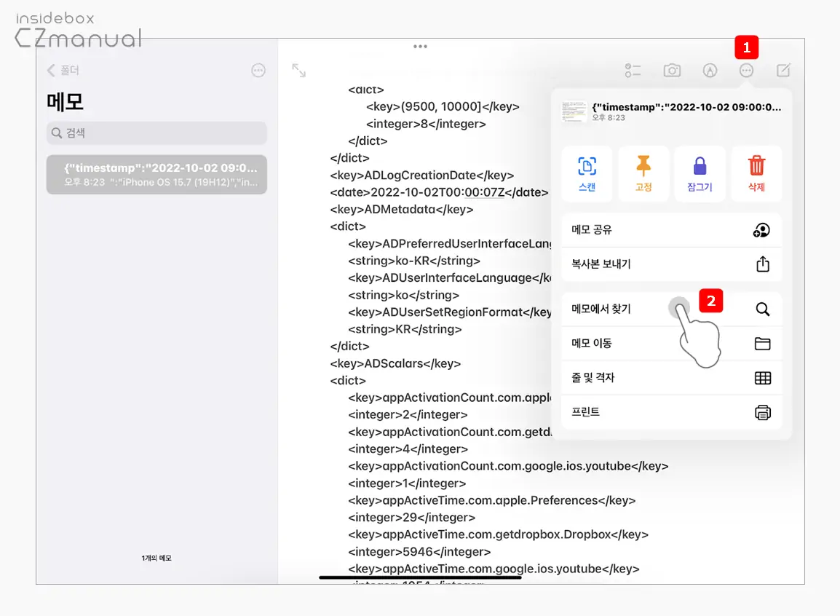This screenshot has height=616, width=840.
Task: Choose 복사본 보내기 option
Action: click(x=672, y=264)
